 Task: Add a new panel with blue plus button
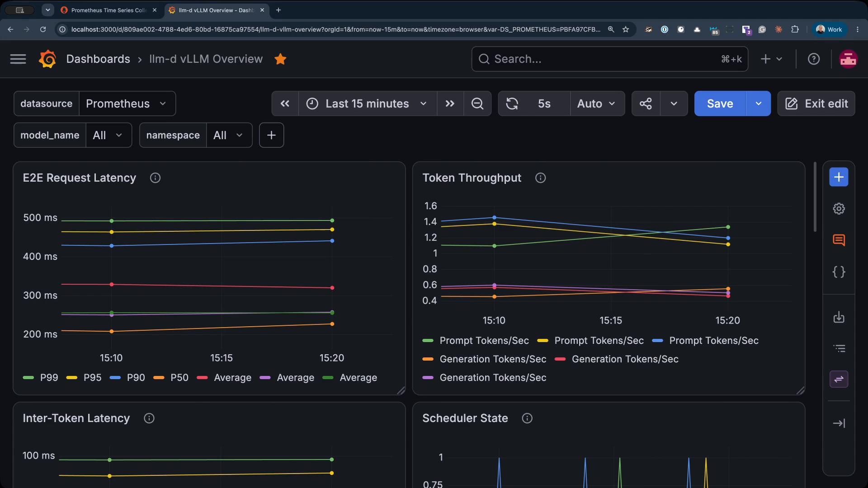point(839,177)
